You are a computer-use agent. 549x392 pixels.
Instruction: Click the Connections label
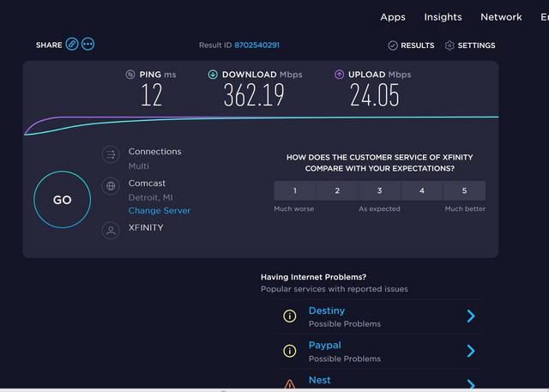[x=154, y=152]
